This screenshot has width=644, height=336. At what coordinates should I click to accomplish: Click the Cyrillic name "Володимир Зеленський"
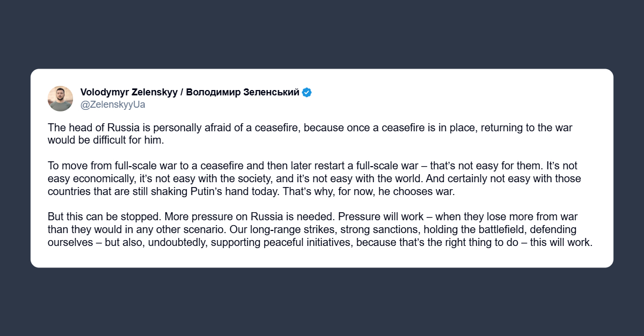coord(243,92)
